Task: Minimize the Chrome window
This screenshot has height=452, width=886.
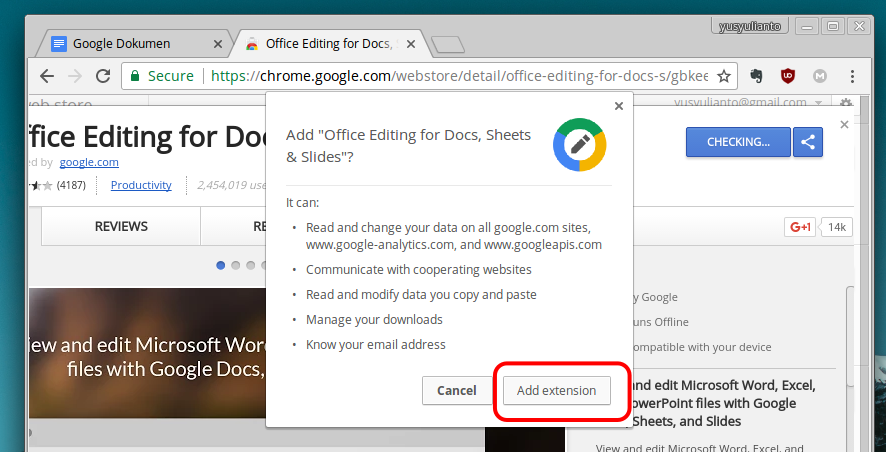Action: point(807,26)
